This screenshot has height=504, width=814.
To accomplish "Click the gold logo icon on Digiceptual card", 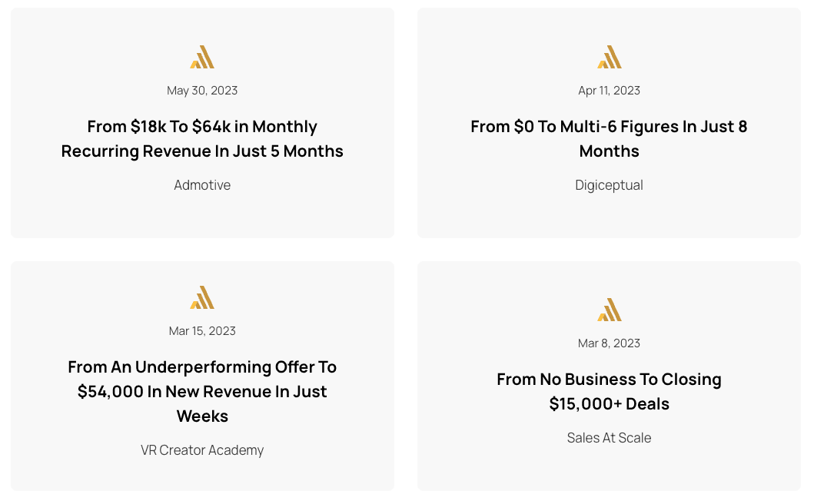I will (609, 57).
